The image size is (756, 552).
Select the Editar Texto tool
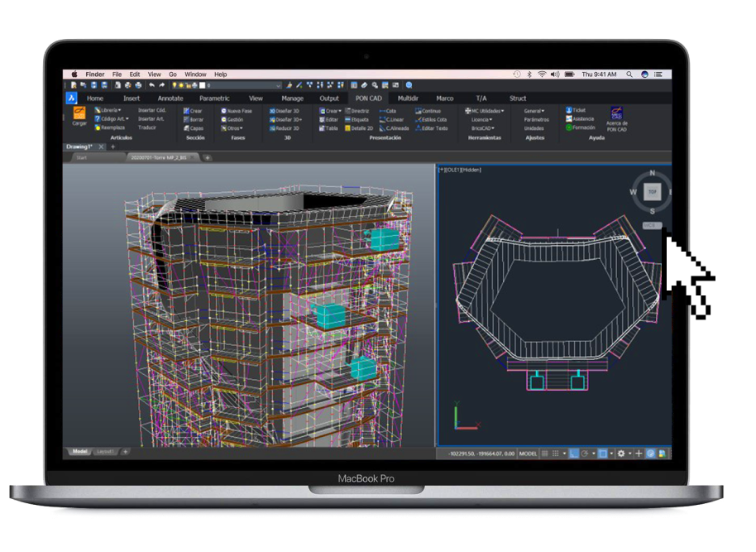(x=433, y=128)
